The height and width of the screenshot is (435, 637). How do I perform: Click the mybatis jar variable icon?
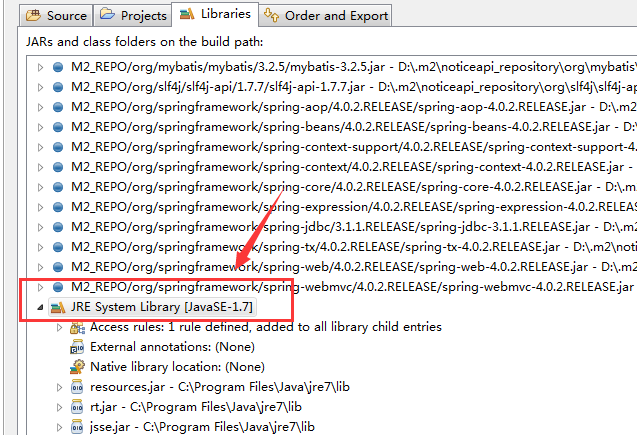click(58, 67)
